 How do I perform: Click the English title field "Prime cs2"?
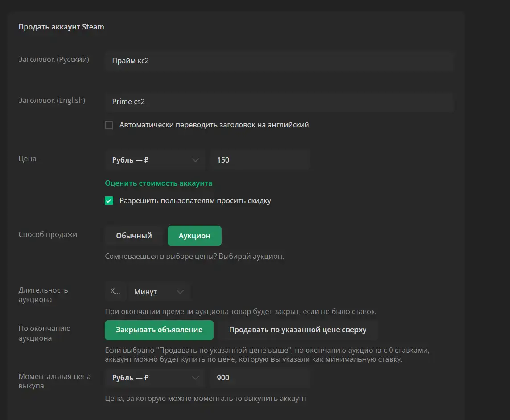pyautogui.click(x=279, y=102)
